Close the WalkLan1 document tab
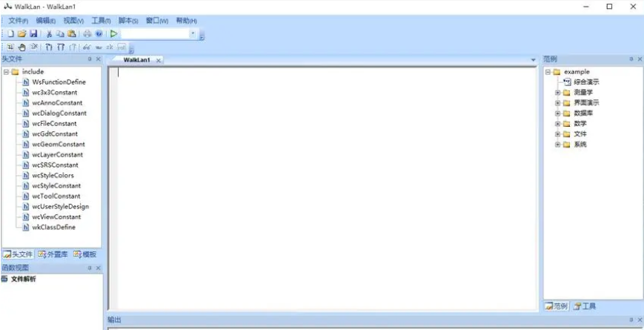The height and width of the screenshot is (330, 644). (159, 60)
